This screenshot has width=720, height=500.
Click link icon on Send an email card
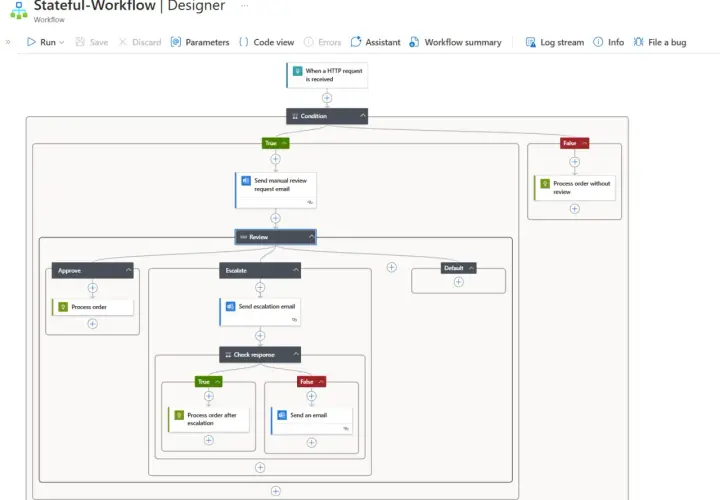(x=346, y=428)
